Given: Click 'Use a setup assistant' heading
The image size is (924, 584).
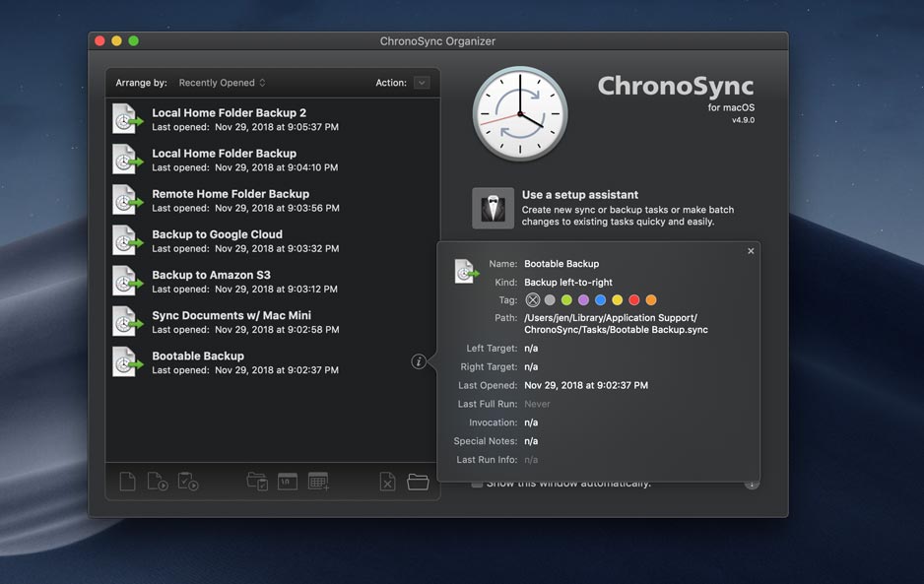Looking at the screenshot, I should [580, 194].
